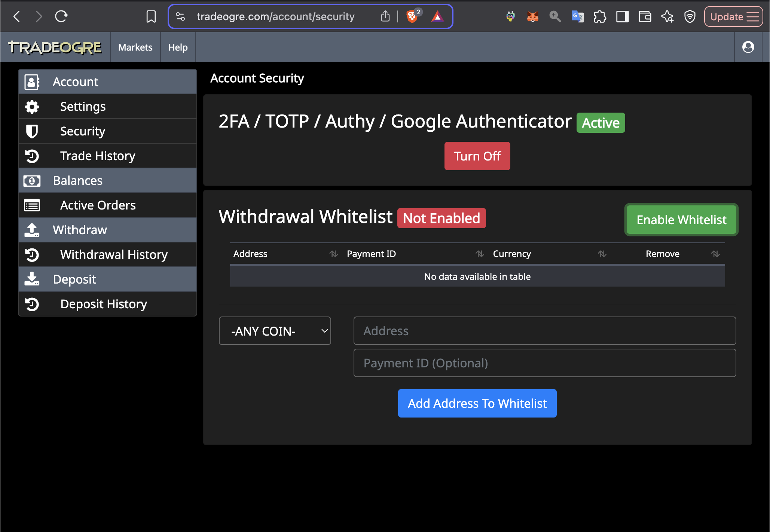
Task: Reload the current page
Action: [x=61, y=16]
